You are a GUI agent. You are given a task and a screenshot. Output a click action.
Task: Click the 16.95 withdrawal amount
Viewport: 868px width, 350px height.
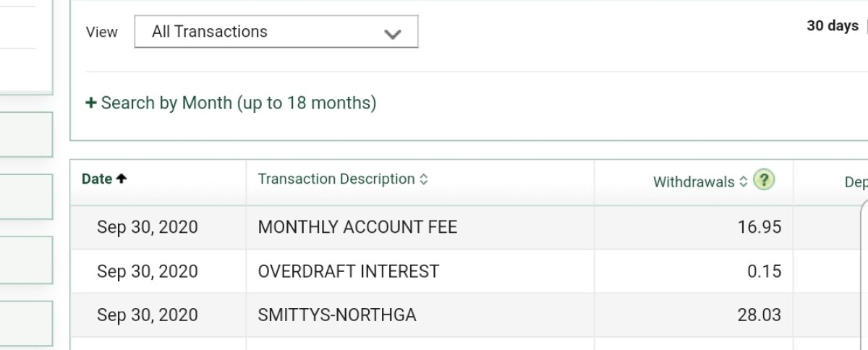(759, 227)
